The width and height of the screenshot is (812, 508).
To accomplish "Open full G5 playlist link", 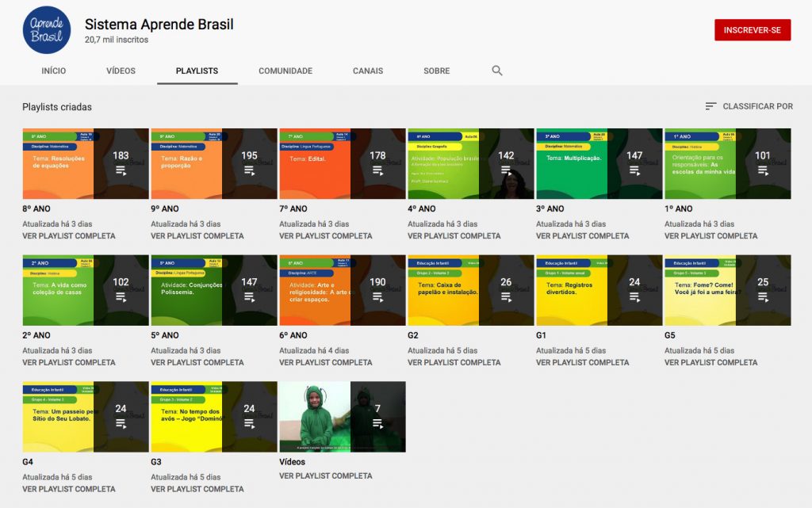I will coord(711,363).
